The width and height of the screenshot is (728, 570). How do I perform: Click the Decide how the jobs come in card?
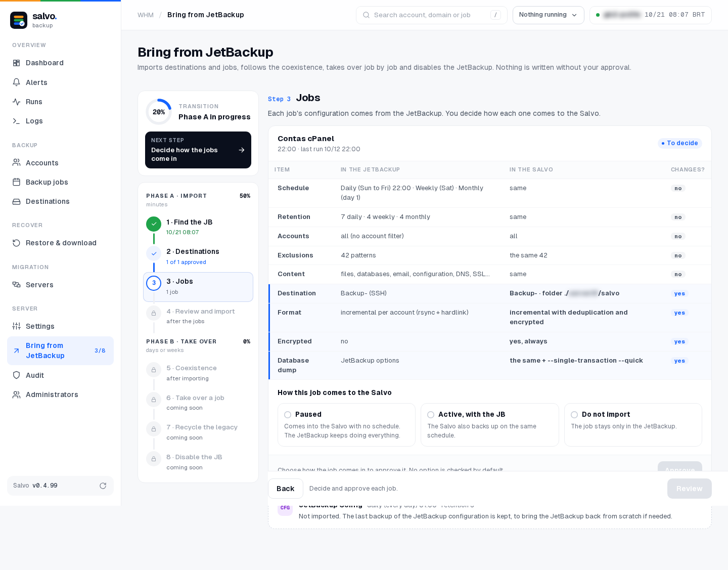(x=198, y=150)
